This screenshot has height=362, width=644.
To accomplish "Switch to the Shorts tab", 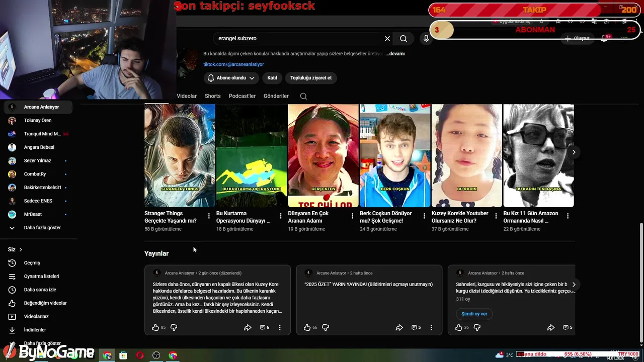I will point(213,96).
